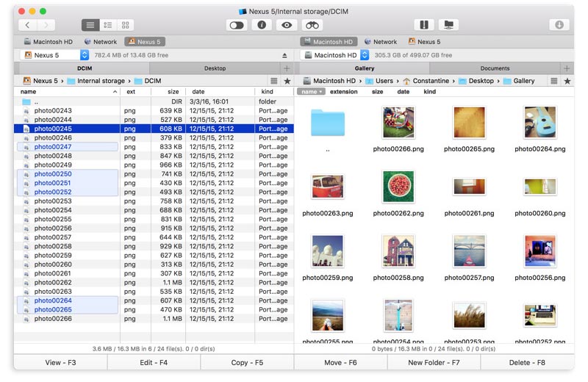
Task: Select photo00262 in the file list
Action: [154, 283]
